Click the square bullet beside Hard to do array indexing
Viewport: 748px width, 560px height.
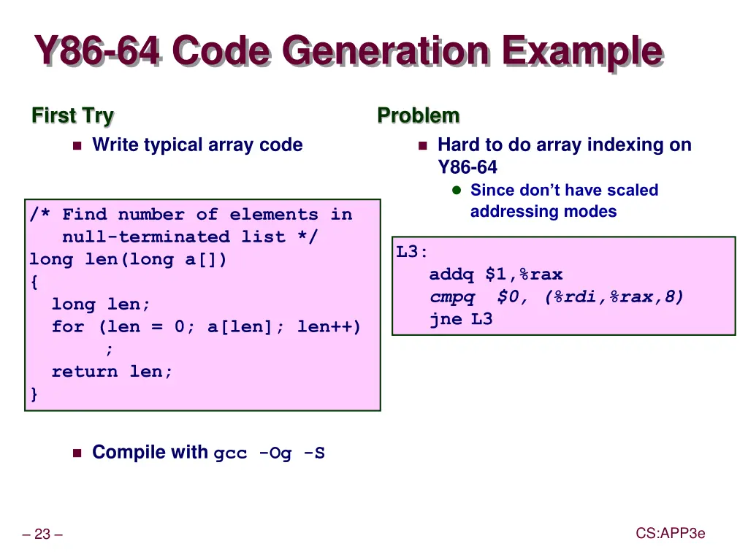421,146
